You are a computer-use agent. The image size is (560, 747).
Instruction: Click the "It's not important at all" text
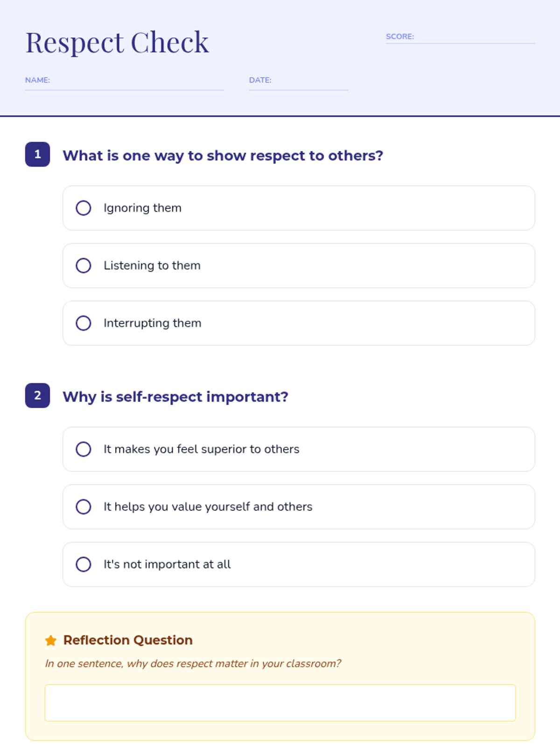(167, 564)
